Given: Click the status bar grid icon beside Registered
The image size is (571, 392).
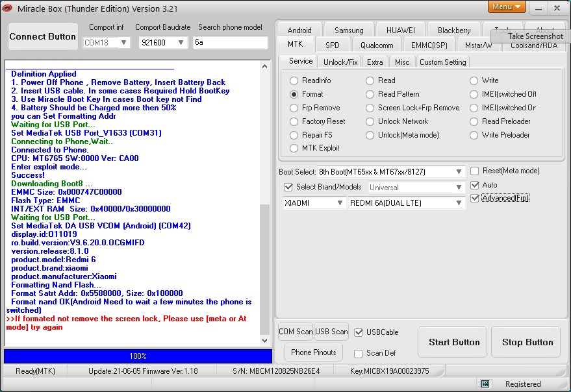Looking at the screenshot, I should (485, 384).
